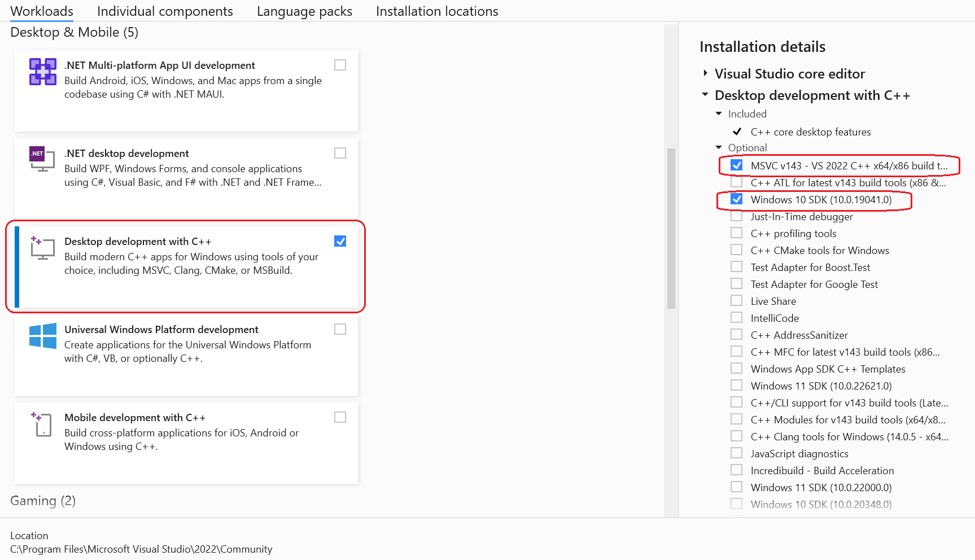Screen dimensions: 975x560
Task: Enable Universal Windows Platform development workload
Action: pos(340,330)
